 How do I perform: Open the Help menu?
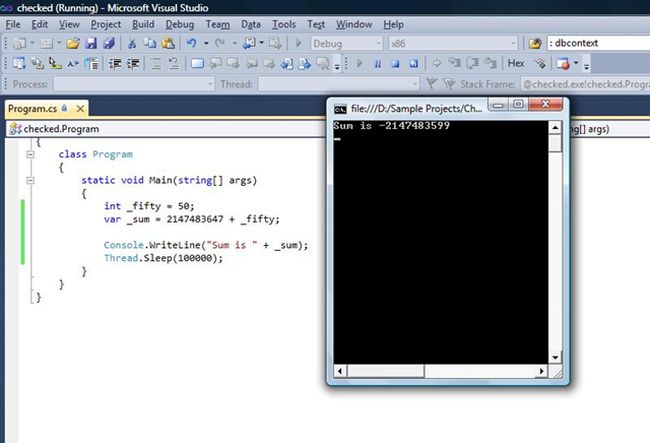393,24
